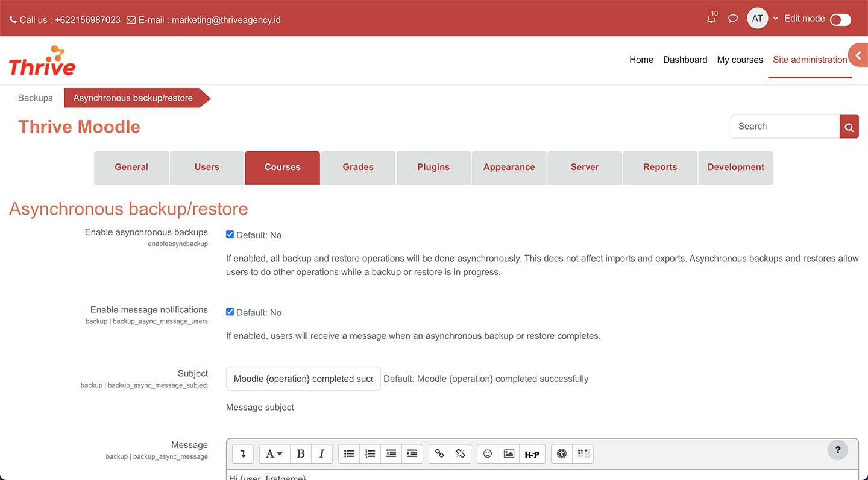Insert an unordered bullet list
Viewport: 868px width, 480px height.
coord(349,454)
